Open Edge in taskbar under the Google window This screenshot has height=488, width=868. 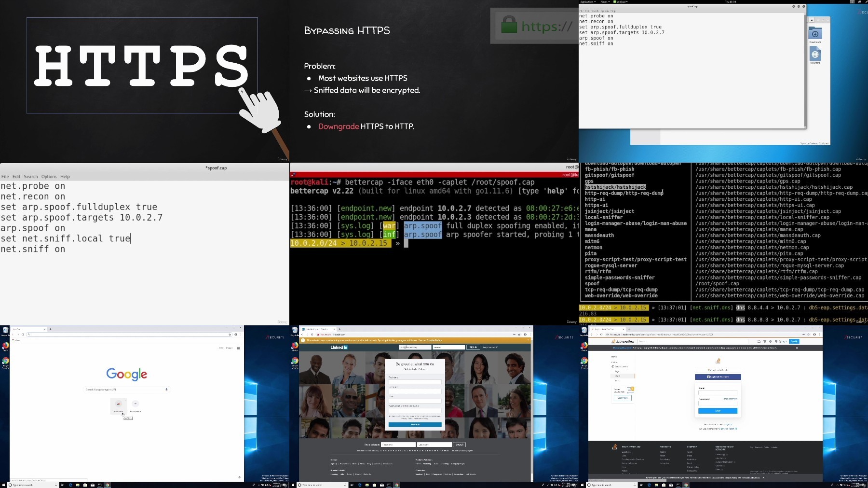click(x=70, y=485)
